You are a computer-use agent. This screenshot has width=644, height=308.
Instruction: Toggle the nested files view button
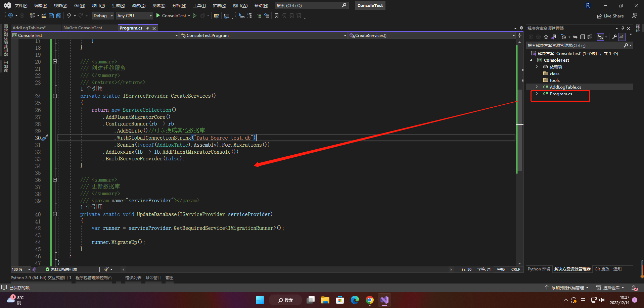coord(600,37)
